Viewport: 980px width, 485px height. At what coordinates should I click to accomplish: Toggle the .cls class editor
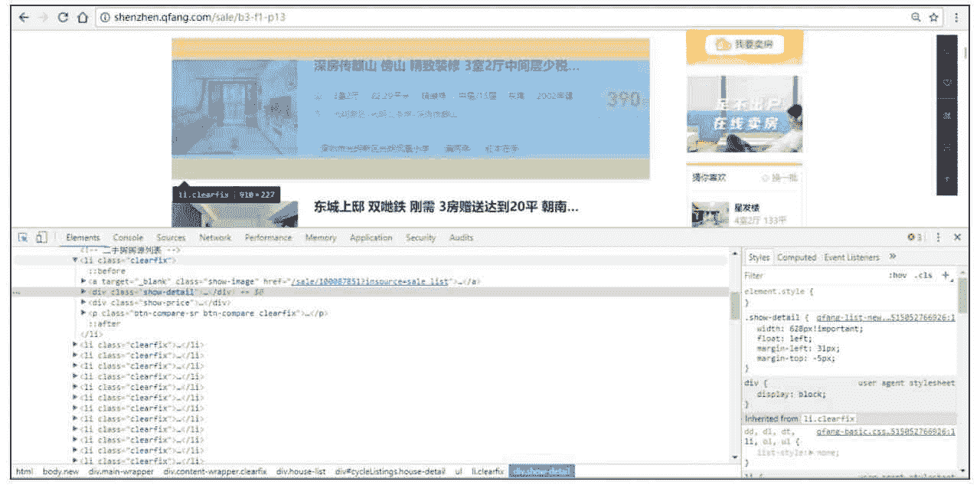pos(924,275)
